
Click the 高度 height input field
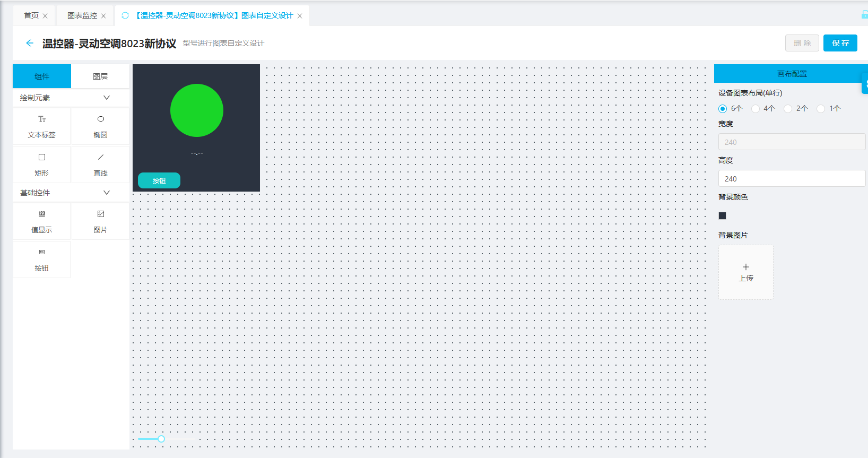pyautogui.click(x=792, y=179)
